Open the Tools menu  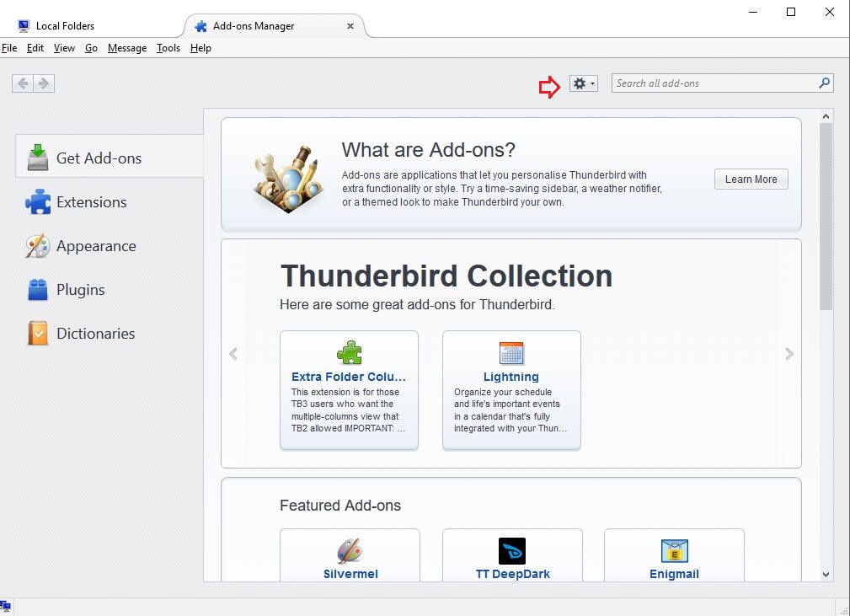[x=168, y=48]
